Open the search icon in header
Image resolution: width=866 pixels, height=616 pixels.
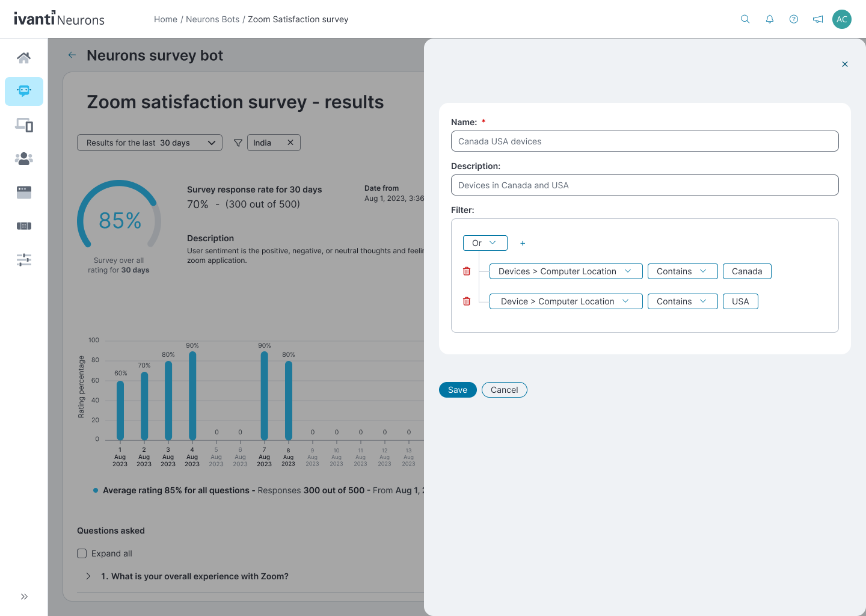point(745,19)
